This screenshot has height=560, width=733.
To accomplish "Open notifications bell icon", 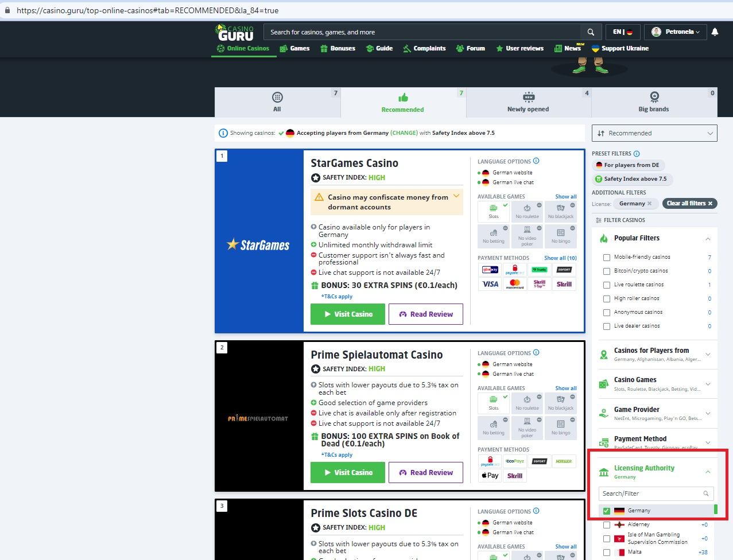I will pos(715,32).
